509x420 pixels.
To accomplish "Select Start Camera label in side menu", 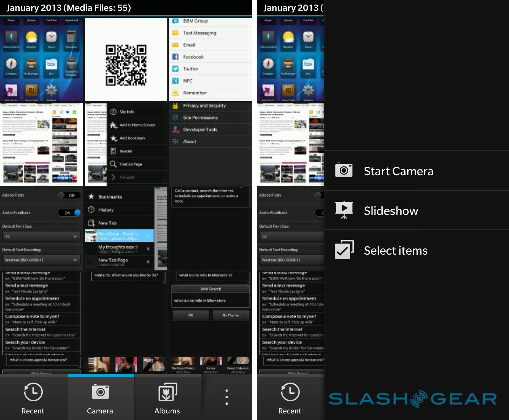I will [x=398, y=171].
